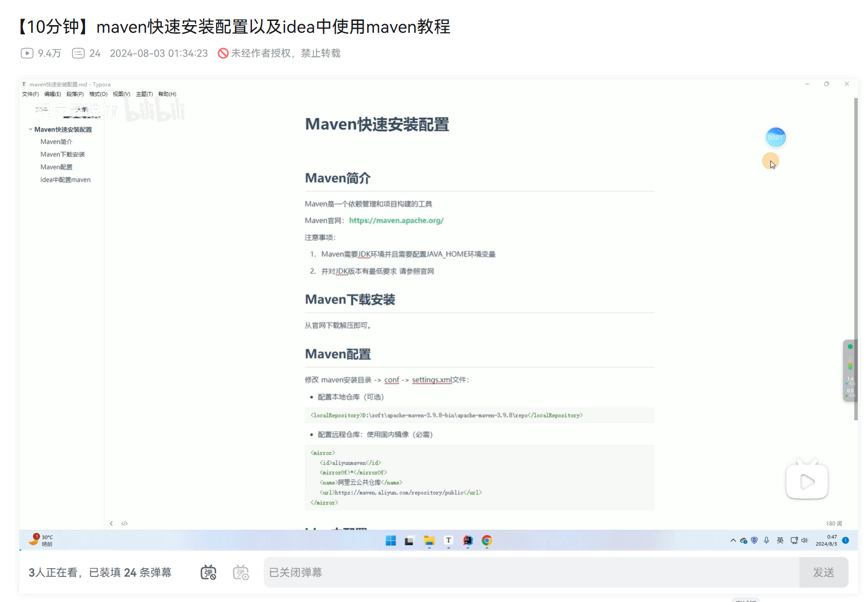Click the aliyunmaven mirror code block

coord(479,478)
